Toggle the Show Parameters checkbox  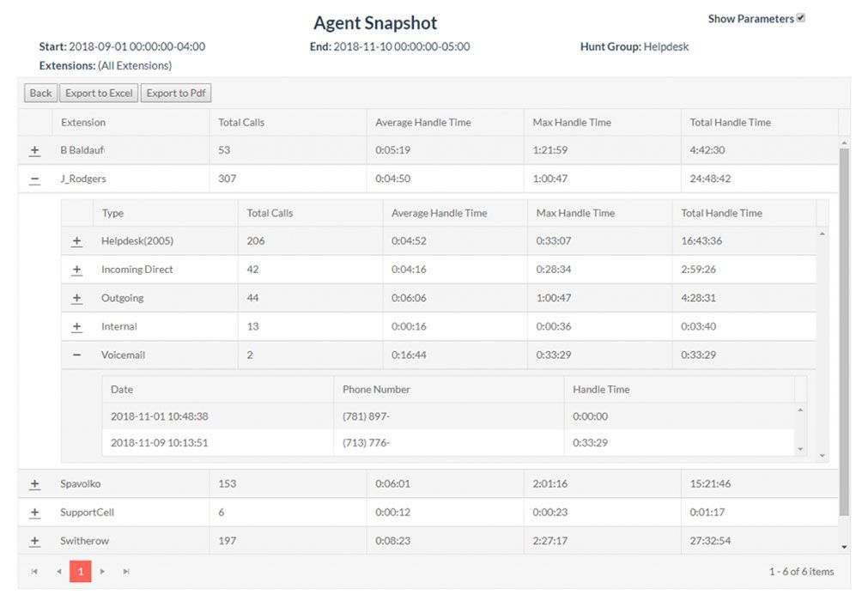click(800, 18)
